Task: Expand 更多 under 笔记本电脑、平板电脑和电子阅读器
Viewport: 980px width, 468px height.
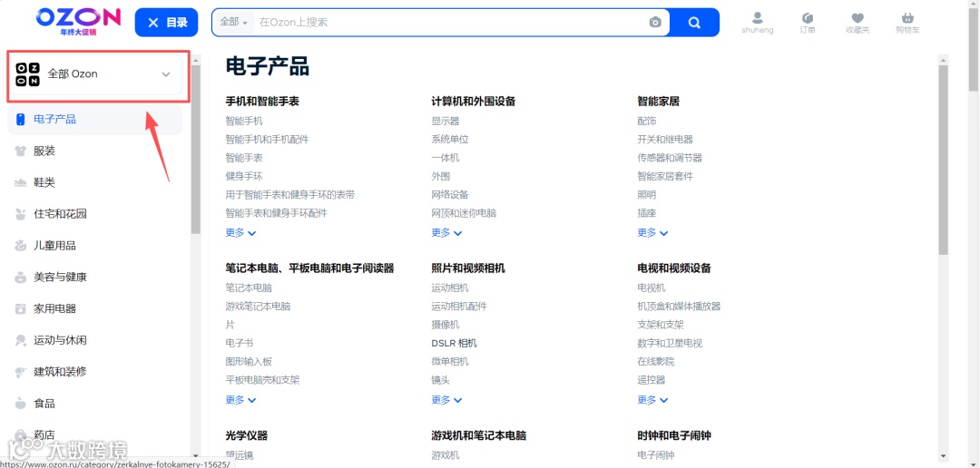Action: 240,400
